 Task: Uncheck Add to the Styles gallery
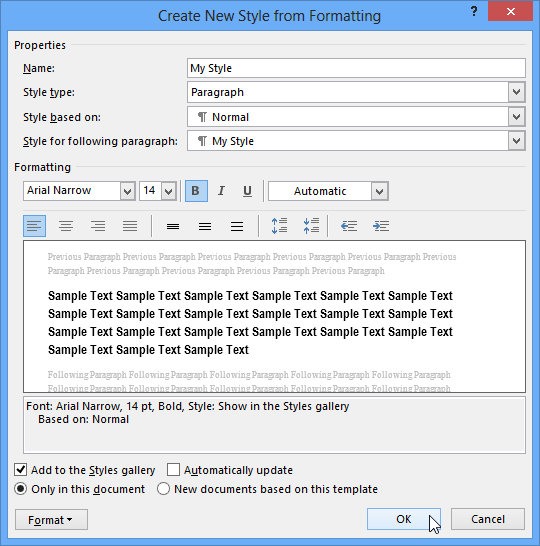(21, 470)
